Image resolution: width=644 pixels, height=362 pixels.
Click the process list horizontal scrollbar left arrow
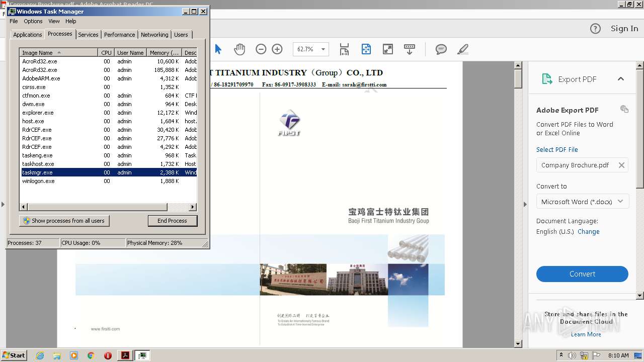24,207
